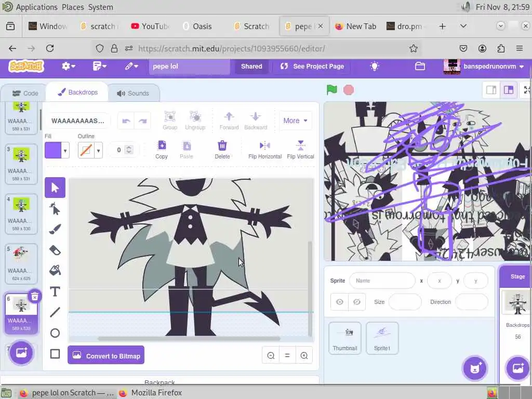The width and height of the screenshot is (532, 399).
Task: Click Convert to Bitmap button
Action: pos(106,355)
